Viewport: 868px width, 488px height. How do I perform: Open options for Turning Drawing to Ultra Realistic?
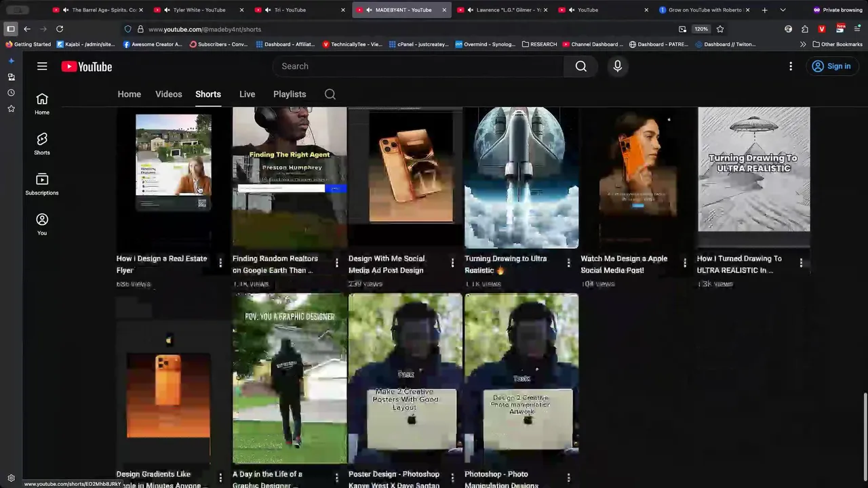point(568,263)
